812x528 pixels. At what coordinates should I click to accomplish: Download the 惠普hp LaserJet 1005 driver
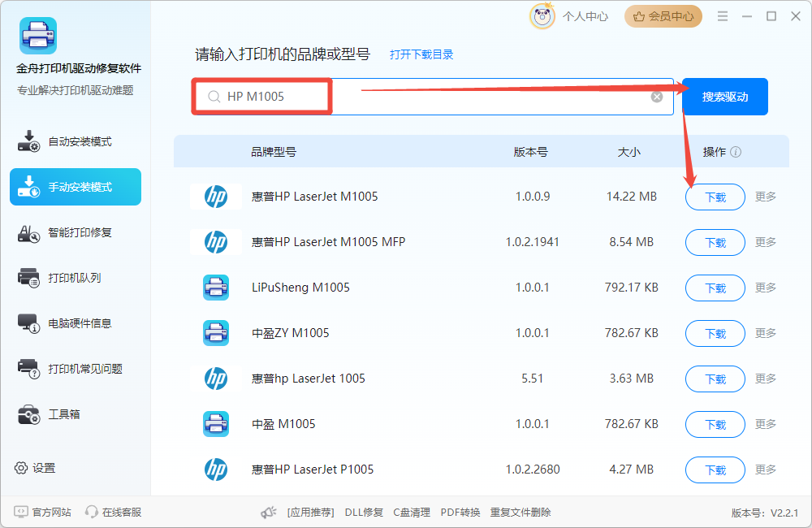[715, 379]
